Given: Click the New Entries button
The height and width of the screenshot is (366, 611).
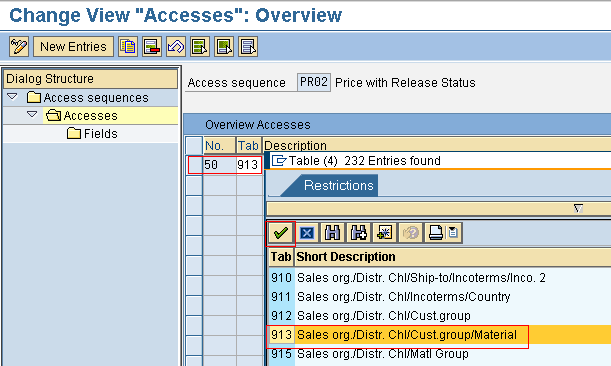Looking at the screenshot, I should point(73,47).
